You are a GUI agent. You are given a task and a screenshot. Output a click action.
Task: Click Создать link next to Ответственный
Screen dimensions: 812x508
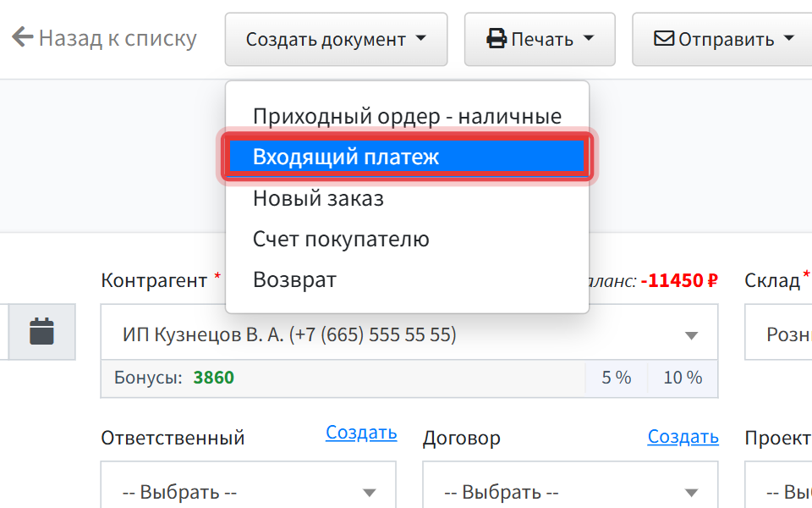click(x=361, y=433)
